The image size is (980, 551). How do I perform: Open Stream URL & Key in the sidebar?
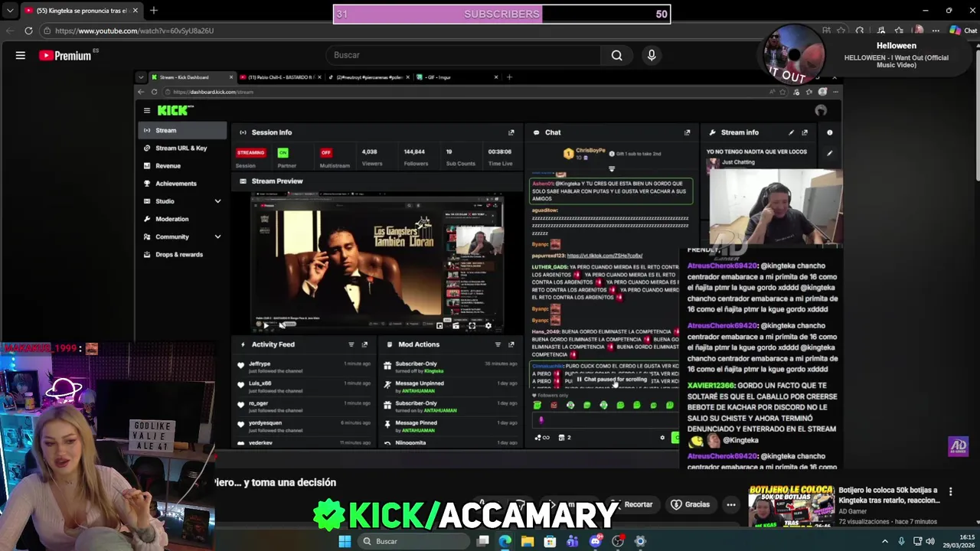tap(182, 148)
